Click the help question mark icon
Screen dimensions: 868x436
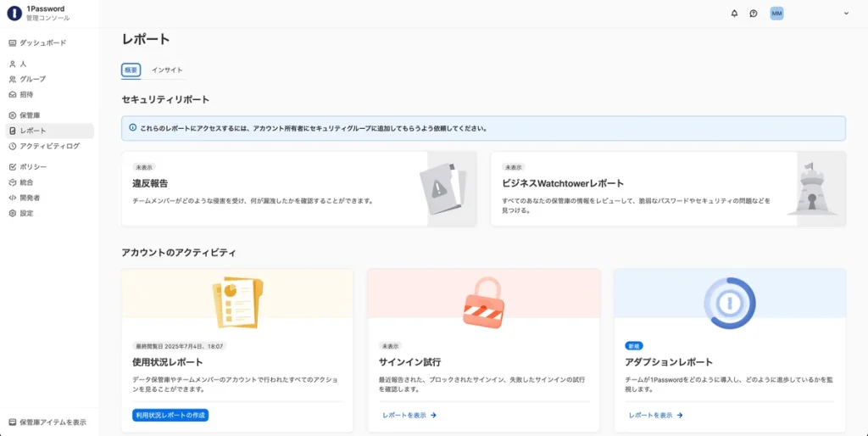[x=754, y=14]
